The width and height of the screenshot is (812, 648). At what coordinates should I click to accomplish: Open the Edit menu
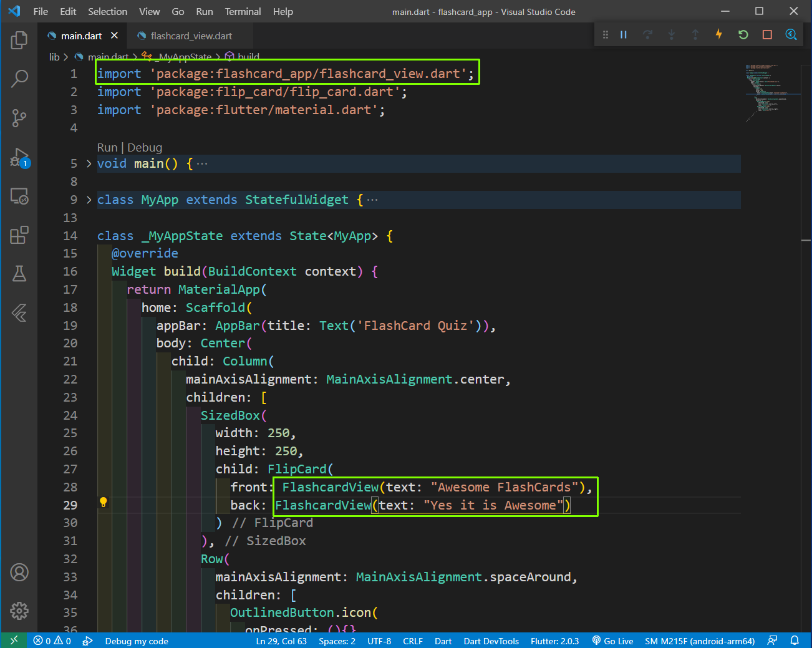pyautogui.click(x=68, y=11)
